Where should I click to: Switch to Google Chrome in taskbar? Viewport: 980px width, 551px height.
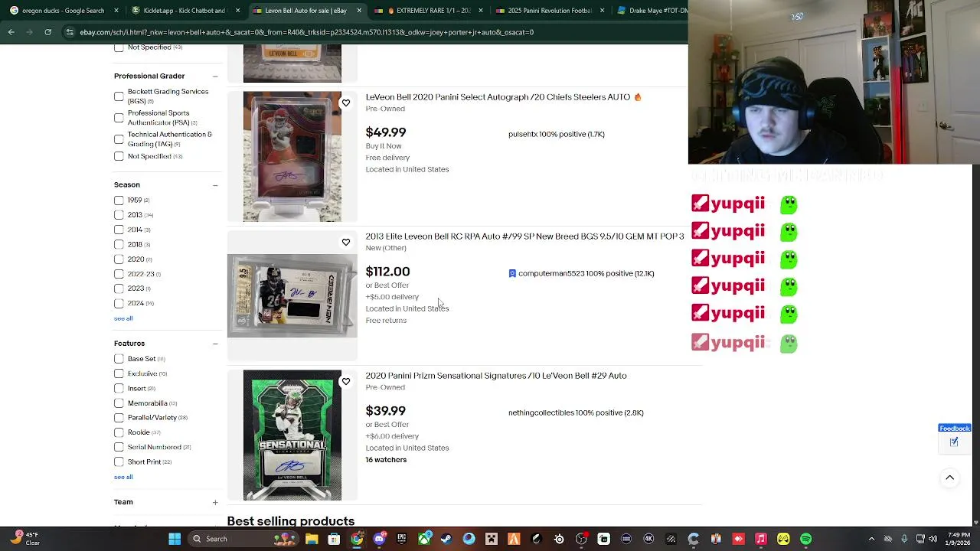tap(357, 539)
